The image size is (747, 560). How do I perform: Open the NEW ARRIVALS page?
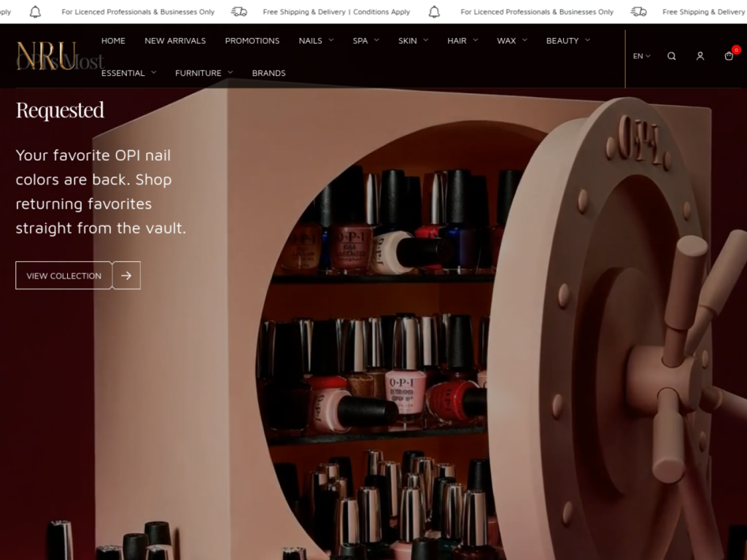pyautogui.click(x=175, y=41)
